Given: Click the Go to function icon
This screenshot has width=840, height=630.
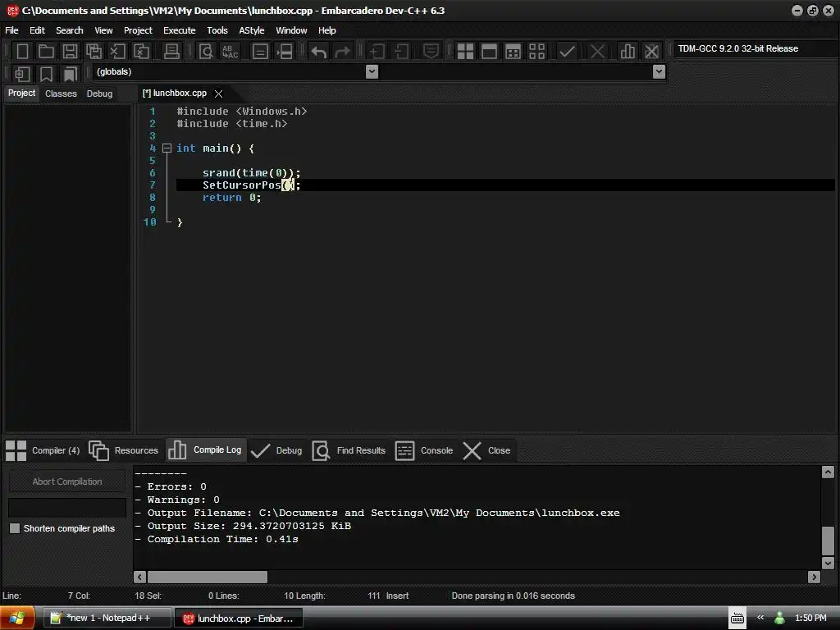Looking at the screenshot, I should pos(260,52).
